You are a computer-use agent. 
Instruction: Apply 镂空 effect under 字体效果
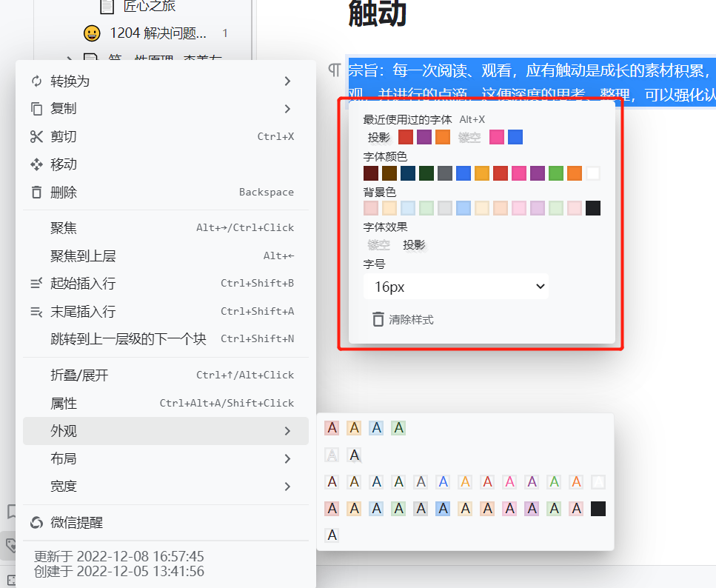tap(378, 245)
